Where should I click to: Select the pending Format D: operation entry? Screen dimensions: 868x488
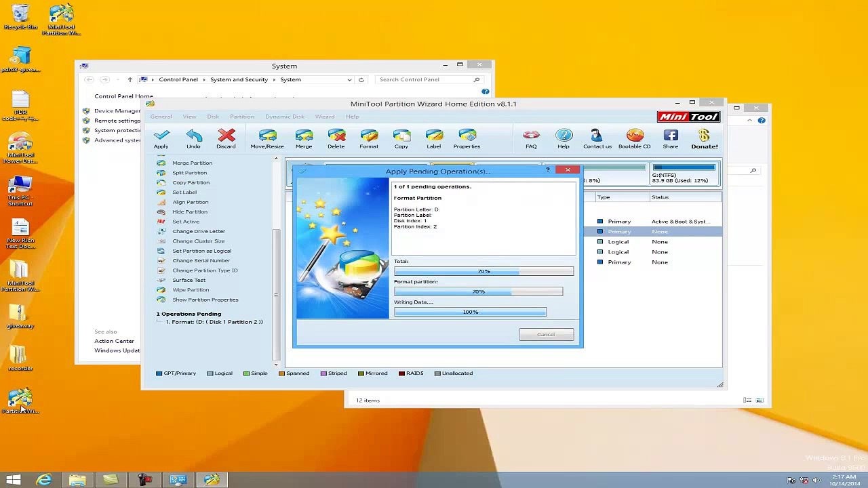[x=214, y=322]
